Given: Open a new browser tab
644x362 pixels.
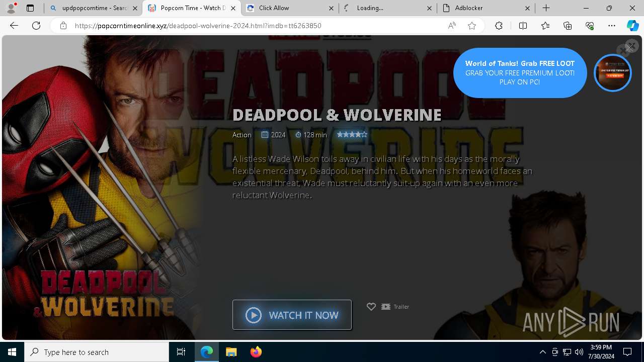Looking at the screenshot, I should 546,8.
